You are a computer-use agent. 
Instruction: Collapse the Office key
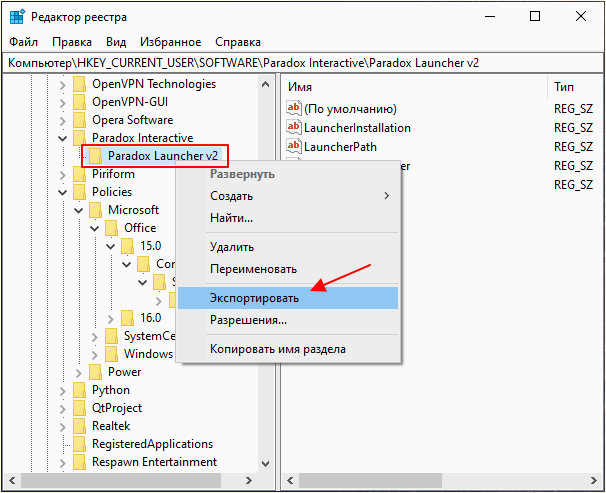coord(95,228)
